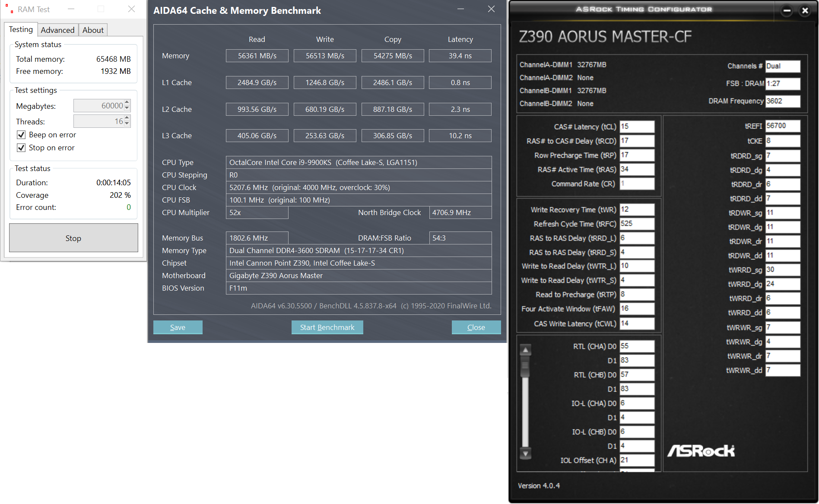This screenshot has width=819, height=504.
Task: Close the ASRock Timing Configurator window
Action: pos(805,11)
